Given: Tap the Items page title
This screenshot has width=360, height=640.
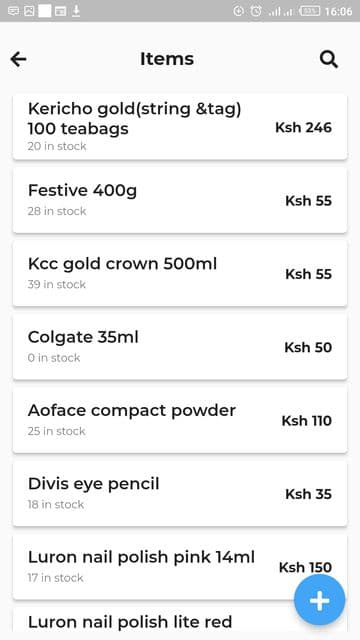Looking at the screenshot, I should [x=167, y=59].
